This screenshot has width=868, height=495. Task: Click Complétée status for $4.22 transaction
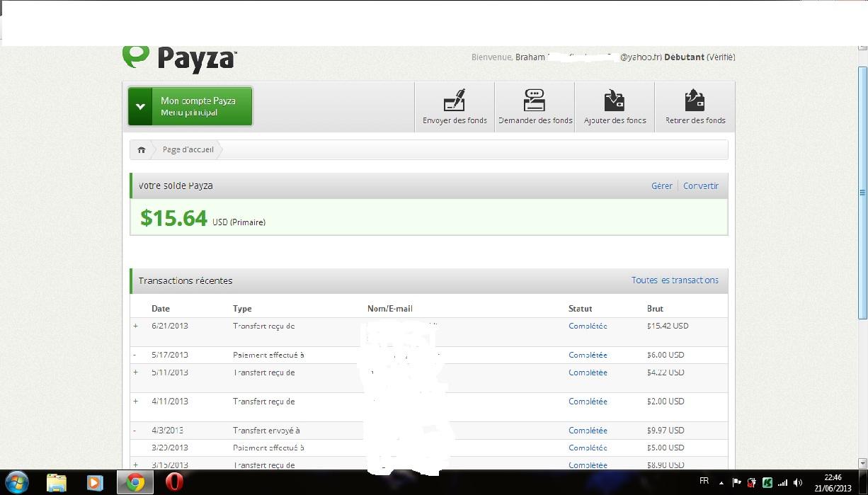tap(588, 372)
